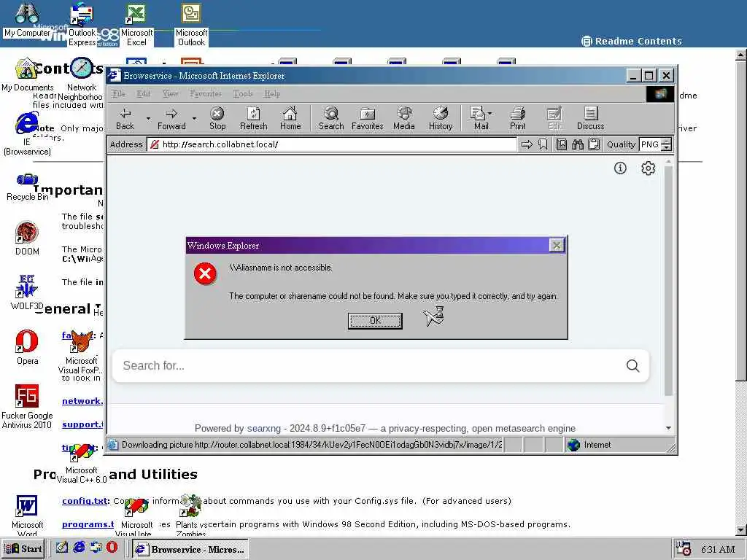Click the Mail toolbar icon

pyautogui.click(x=479, y=118)
